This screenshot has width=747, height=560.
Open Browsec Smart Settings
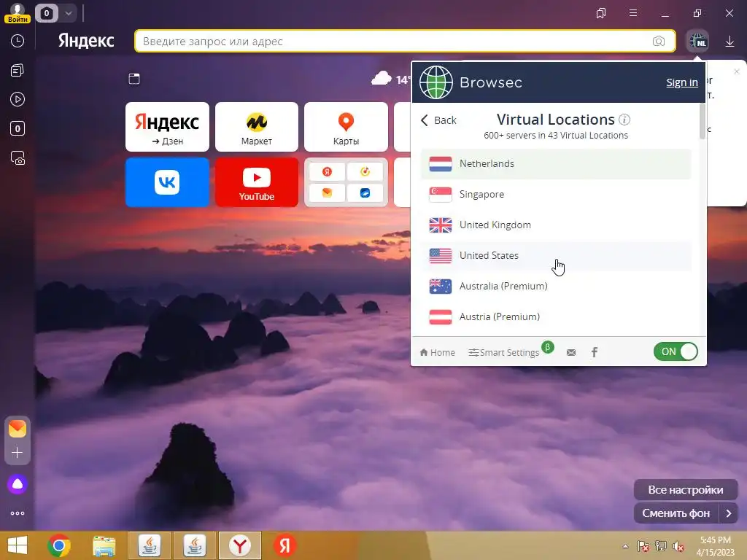[x=504, y=352]
